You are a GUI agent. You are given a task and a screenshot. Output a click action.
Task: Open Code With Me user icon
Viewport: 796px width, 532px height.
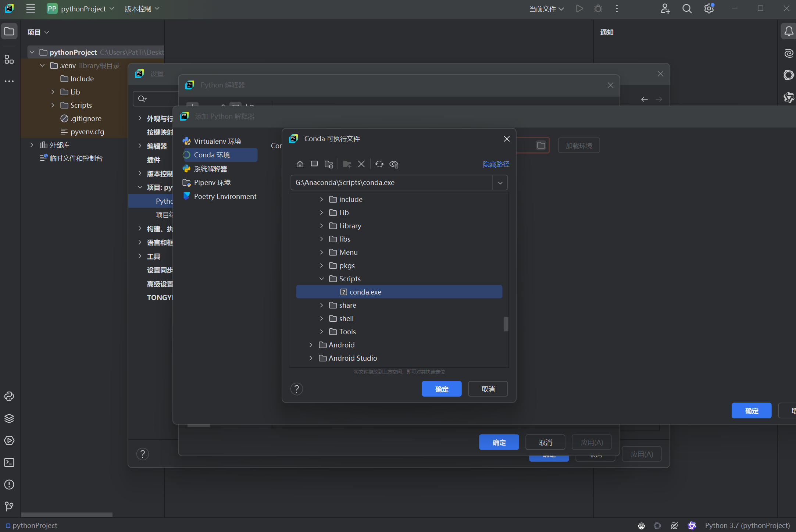(665, 8)
